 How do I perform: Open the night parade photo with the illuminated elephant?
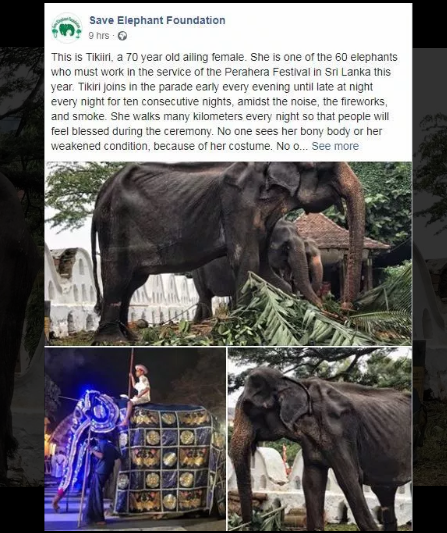coord(135,439)
